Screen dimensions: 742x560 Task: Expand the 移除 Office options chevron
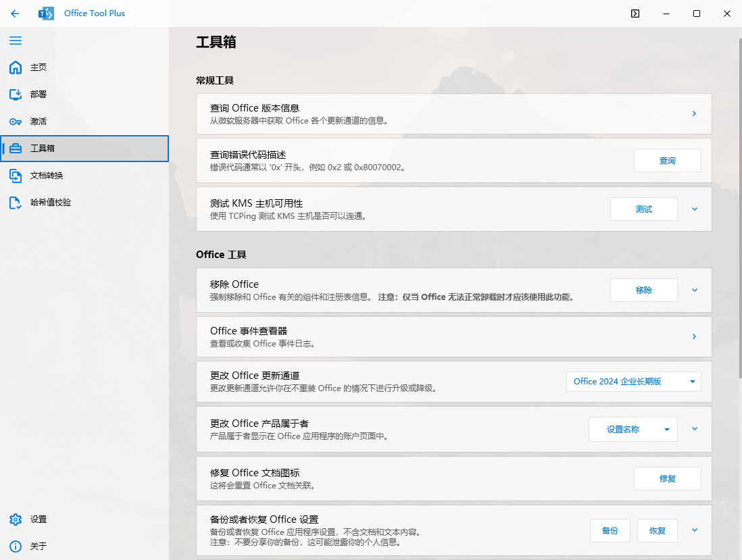[694, 290]
